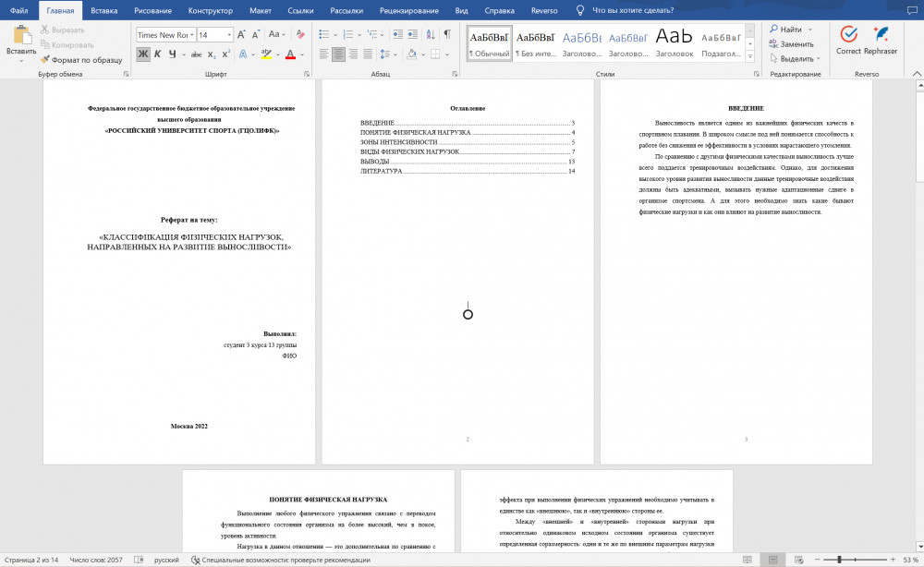Click the 'Что вы хотите сделать?' search field

tap(632, 10)
